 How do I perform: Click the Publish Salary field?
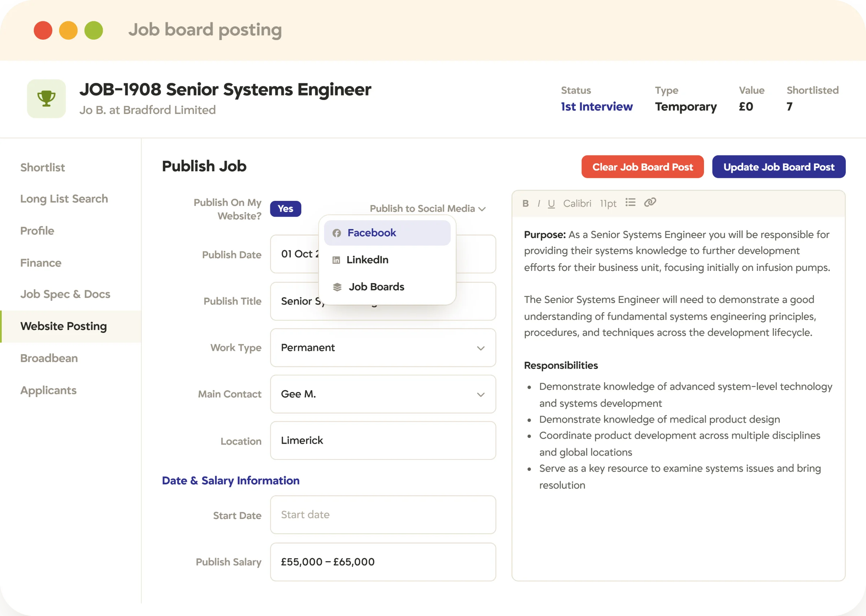coord(383,562)
